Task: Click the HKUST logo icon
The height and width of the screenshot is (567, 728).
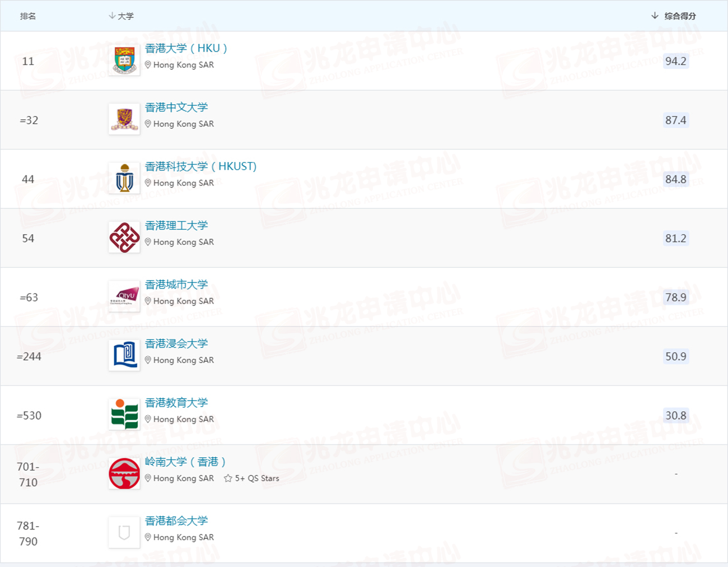Action: click(x=124, y=178)
